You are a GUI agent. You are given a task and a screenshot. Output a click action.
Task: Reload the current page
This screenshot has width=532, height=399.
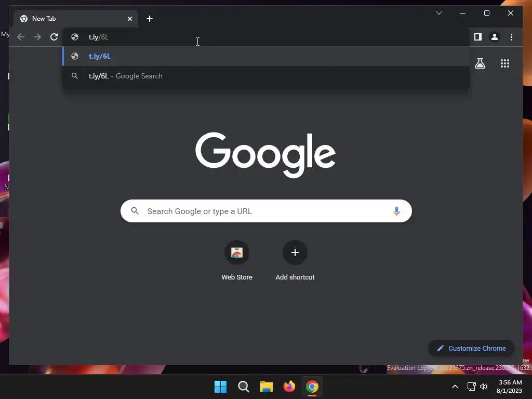54,37
